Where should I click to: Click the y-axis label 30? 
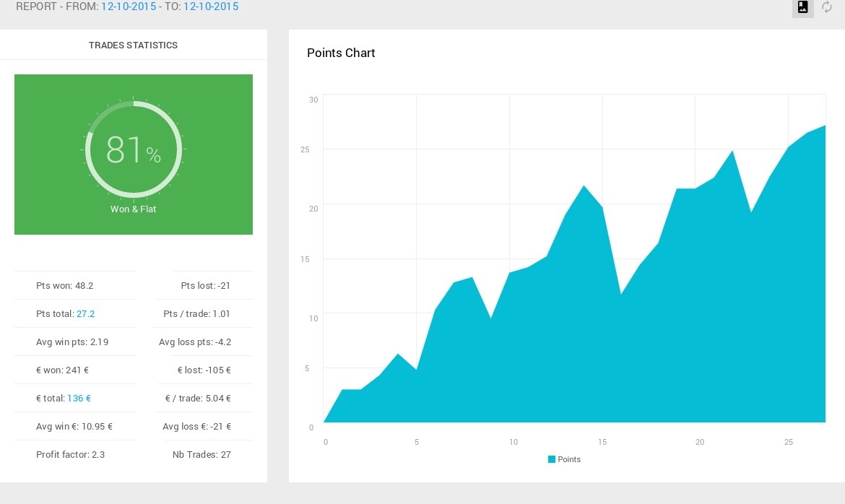click(313, 100)
